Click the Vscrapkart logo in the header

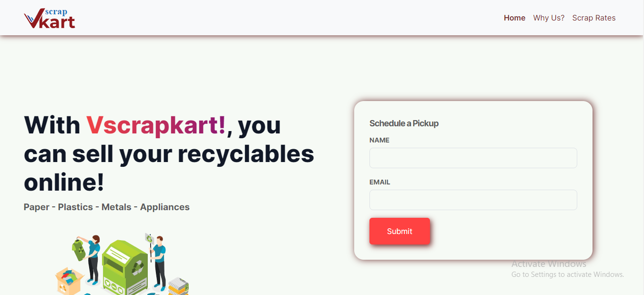tap(50, 18)
